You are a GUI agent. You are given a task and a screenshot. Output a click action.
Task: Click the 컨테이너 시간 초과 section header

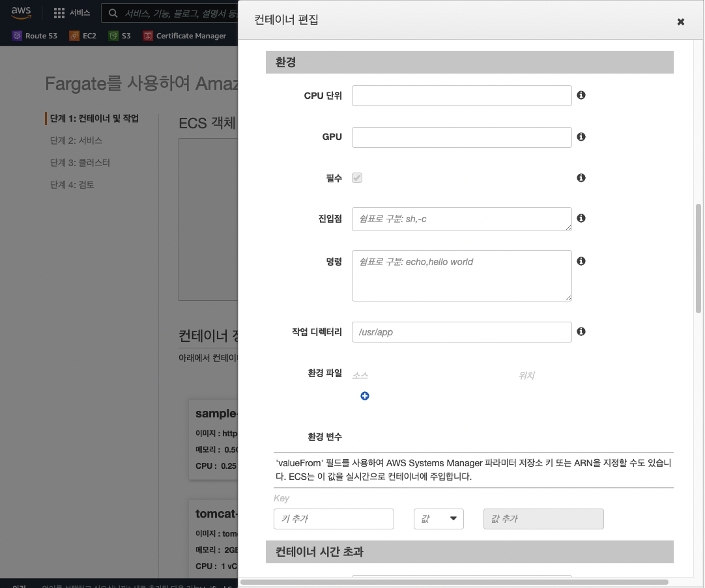pos(469,552)
